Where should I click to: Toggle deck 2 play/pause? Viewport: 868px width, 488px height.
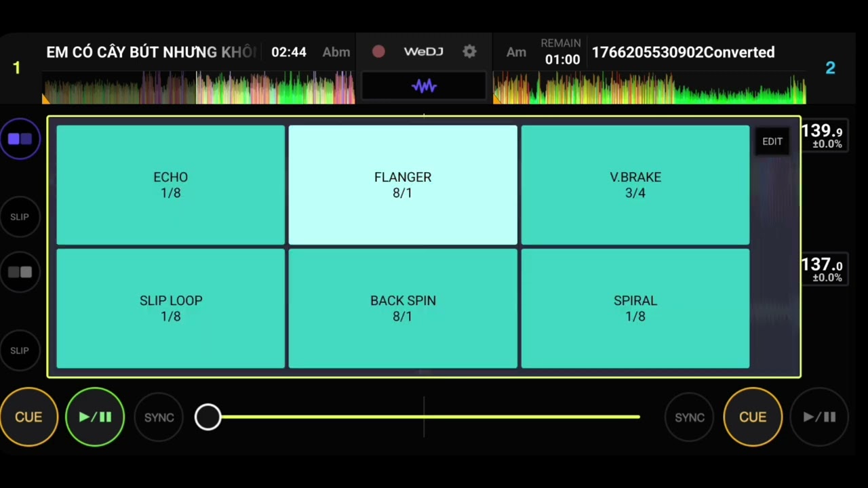coord(819,417)
